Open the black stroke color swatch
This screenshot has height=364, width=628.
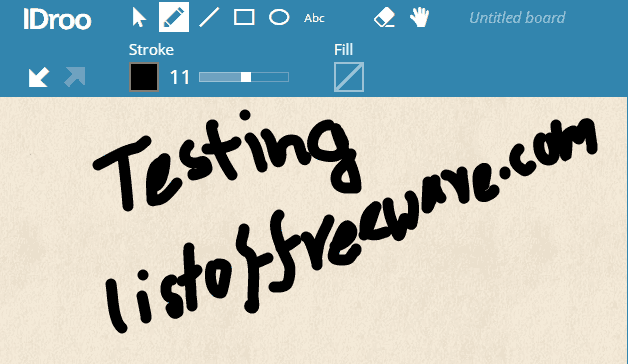click(x=144, y=77)
